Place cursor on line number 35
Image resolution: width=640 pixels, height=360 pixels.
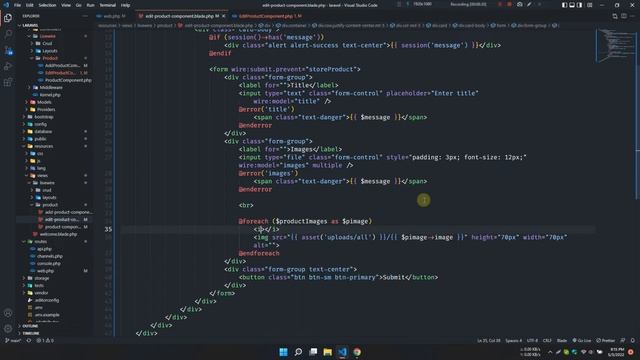(x=108, y=229)
